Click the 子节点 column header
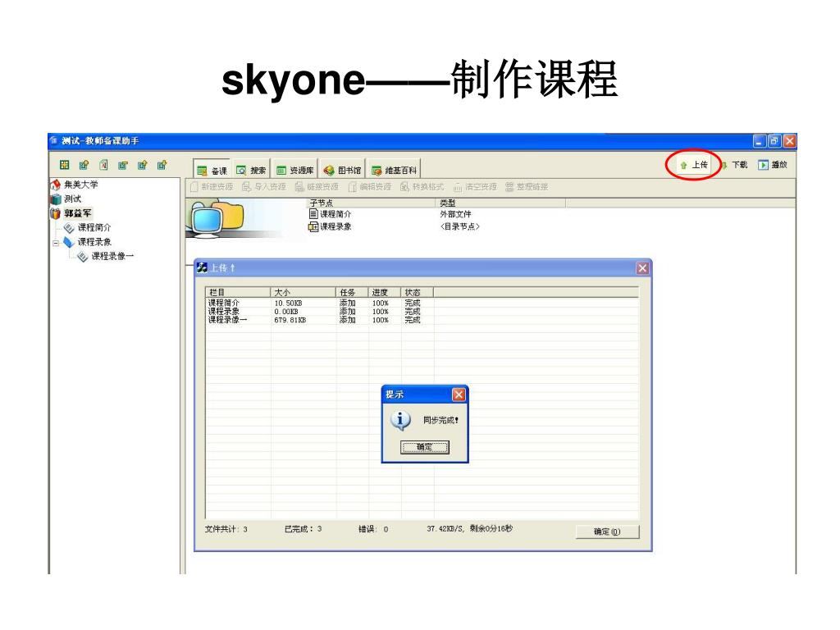 372,203
